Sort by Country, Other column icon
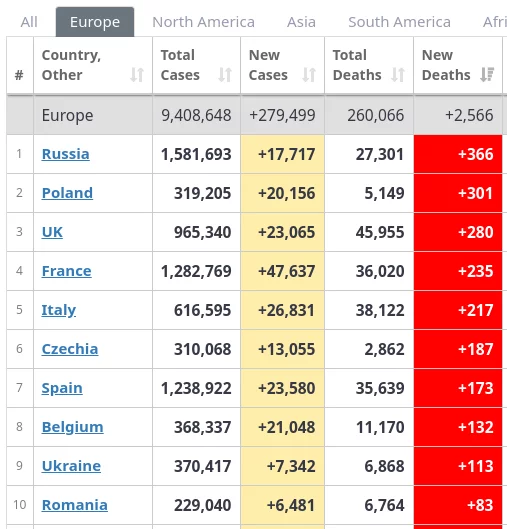Screen dimensions: 507x529 pyautogui.click(x=137, y=75)
